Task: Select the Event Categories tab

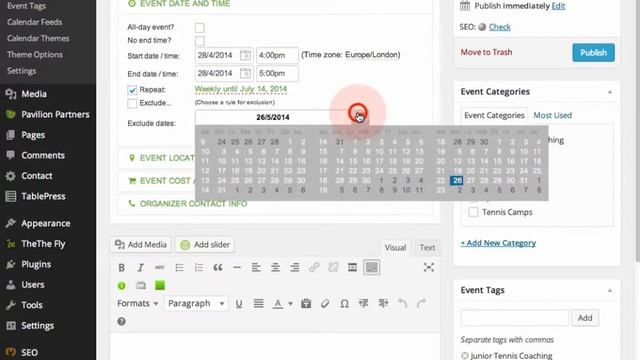Action: click(x=494, y=115)
